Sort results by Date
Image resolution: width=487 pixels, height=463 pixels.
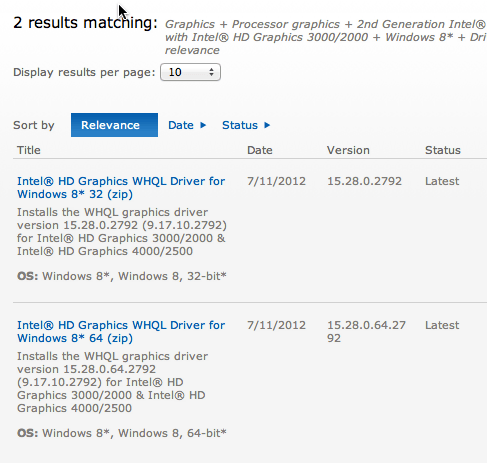tap(181, 125)
